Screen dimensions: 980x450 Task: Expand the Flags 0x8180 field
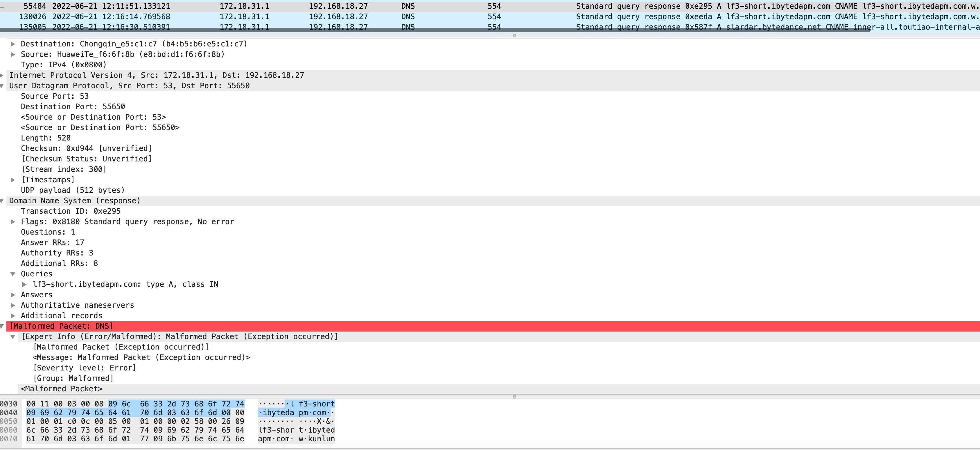13,222
